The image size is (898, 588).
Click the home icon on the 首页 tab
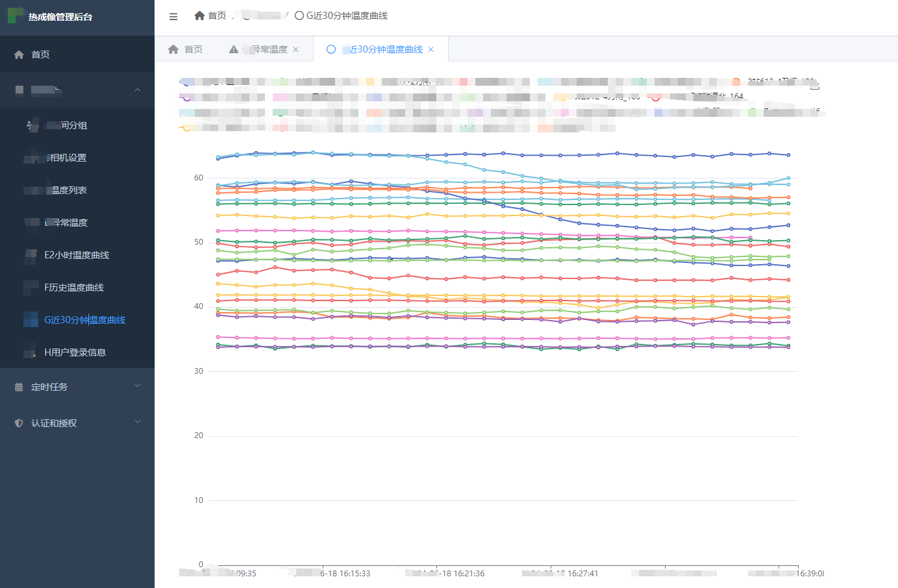(173, 49)
